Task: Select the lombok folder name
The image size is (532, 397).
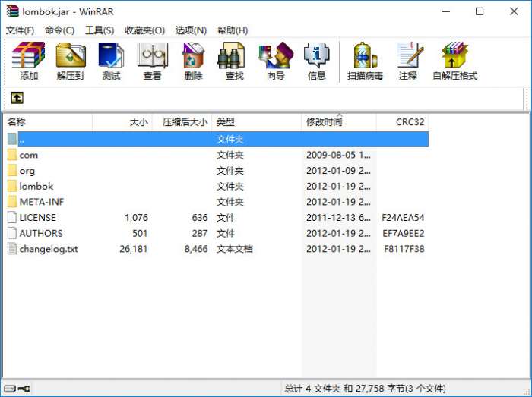Action: point(36,186)
